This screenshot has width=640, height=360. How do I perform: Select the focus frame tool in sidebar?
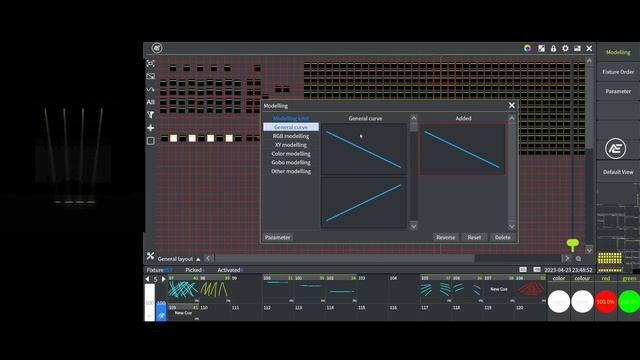click(x=151, y=63)
